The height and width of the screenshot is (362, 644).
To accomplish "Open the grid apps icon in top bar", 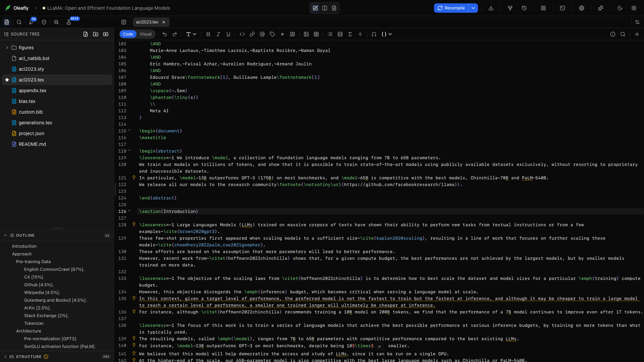I will [x=543, y=8].
